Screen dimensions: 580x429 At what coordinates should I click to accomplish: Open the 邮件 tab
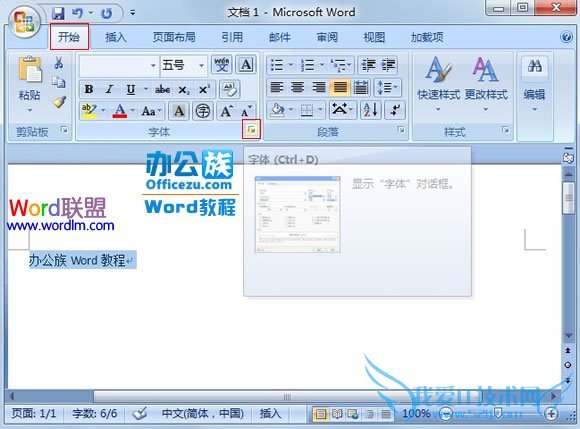[x=280, y=37]
